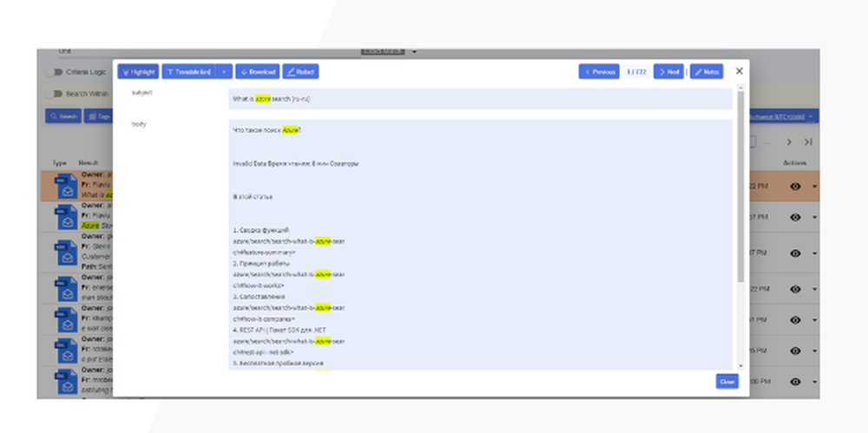Go to the Previous document
Screen dimensions: 868x433
pyautogui.click(x=599, y=71)
